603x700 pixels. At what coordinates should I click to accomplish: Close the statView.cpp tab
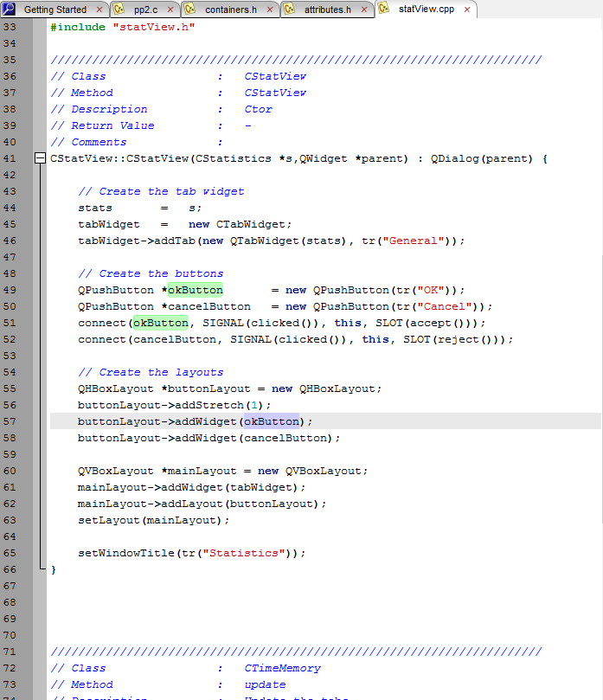click(466, 10)
